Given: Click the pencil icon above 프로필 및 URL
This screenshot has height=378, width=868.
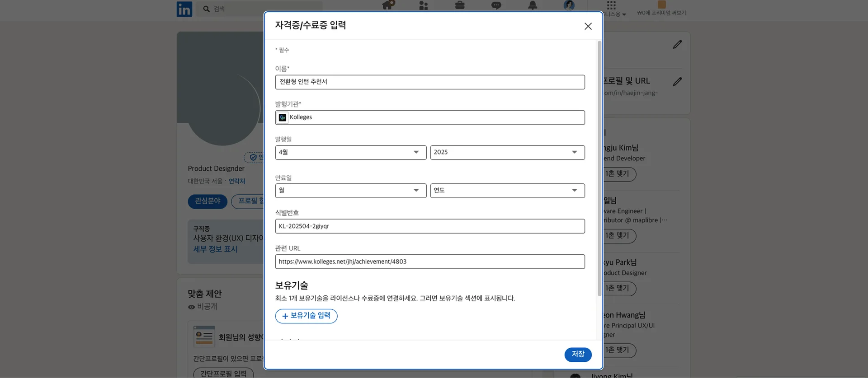Looking at the screenshot, I should point(677,44).
